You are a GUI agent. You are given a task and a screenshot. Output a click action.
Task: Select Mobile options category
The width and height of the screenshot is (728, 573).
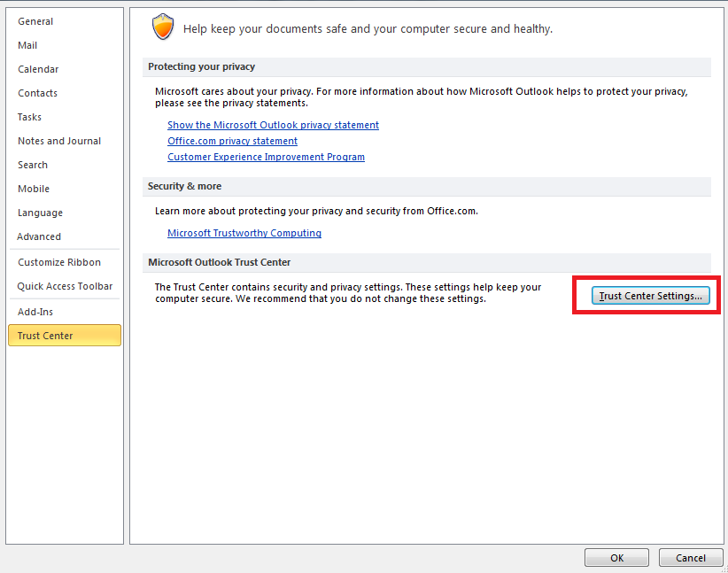click(34, 189)
